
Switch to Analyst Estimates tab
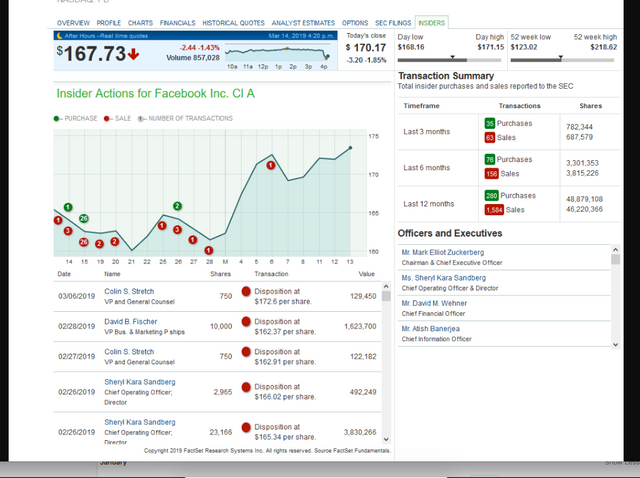[303, 23]
